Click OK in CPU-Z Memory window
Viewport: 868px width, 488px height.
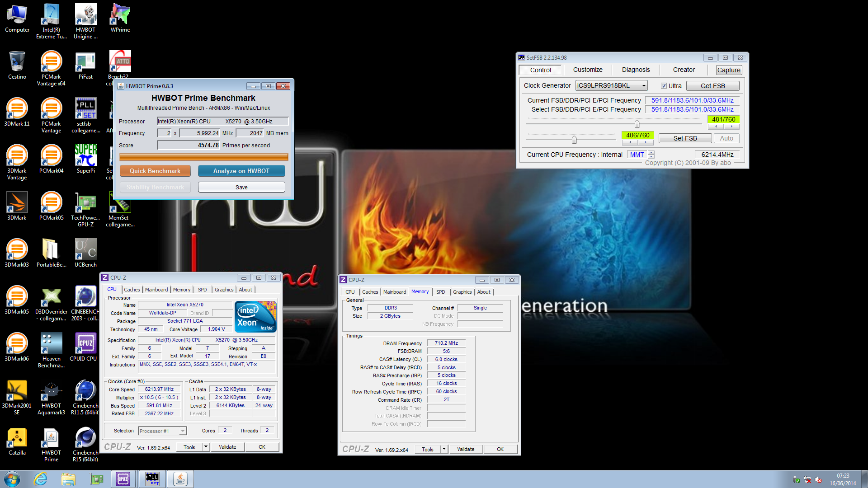point(500,449)
